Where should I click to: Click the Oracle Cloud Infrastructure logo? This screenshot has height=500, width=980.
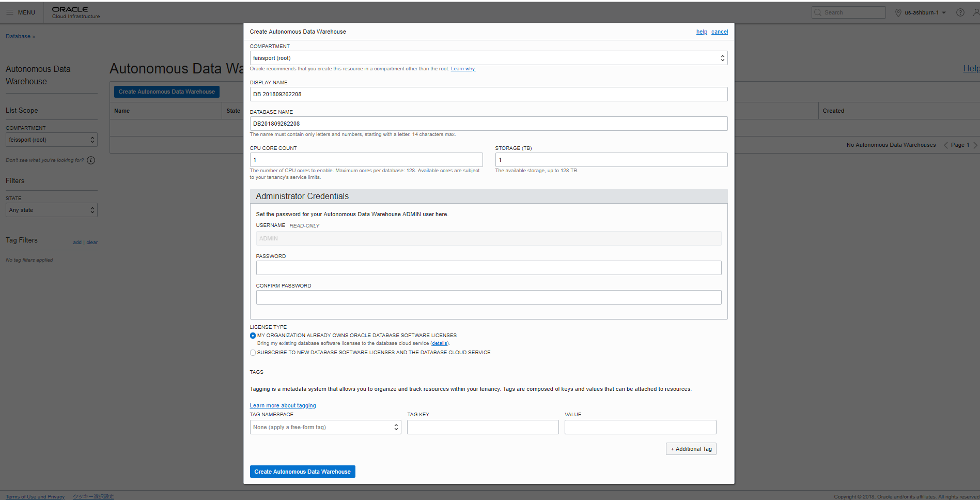[76, 12]
